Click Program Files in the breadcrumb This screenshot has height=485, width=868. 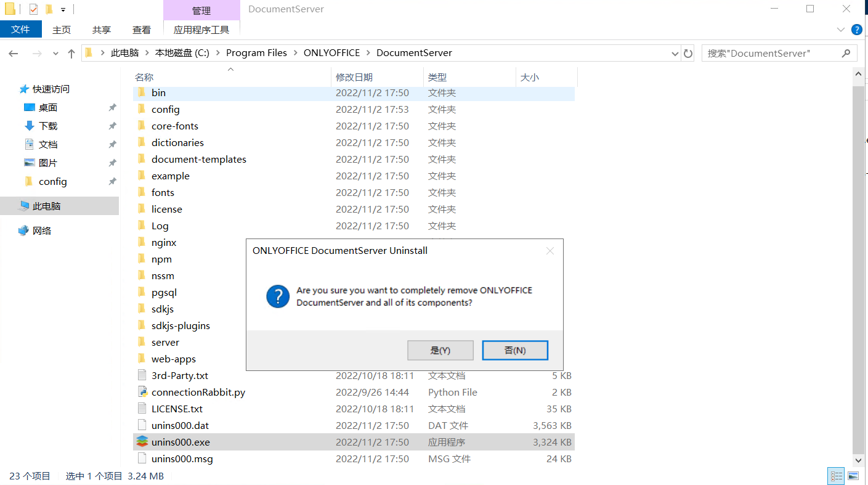coord(256,53)
